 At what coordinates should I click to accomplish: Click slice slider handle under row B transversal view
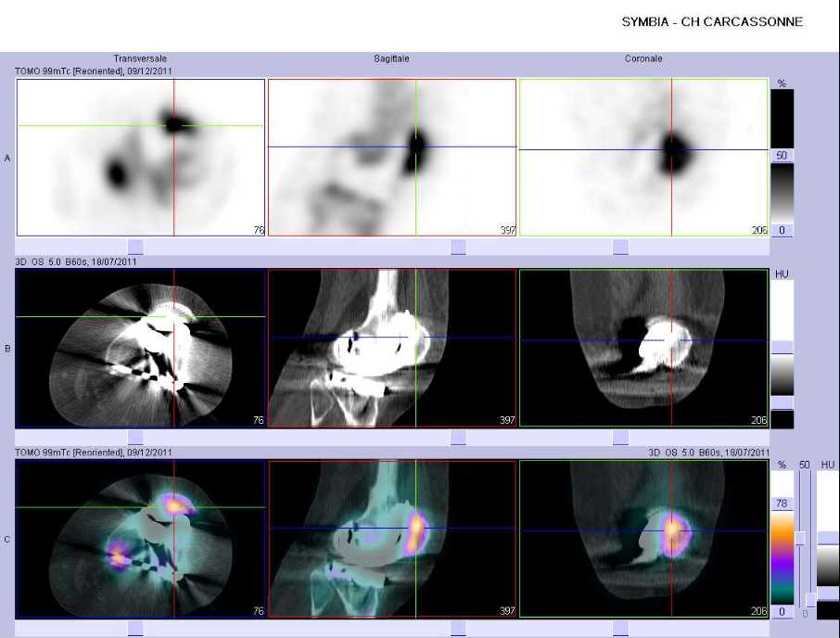coord(135,438)
